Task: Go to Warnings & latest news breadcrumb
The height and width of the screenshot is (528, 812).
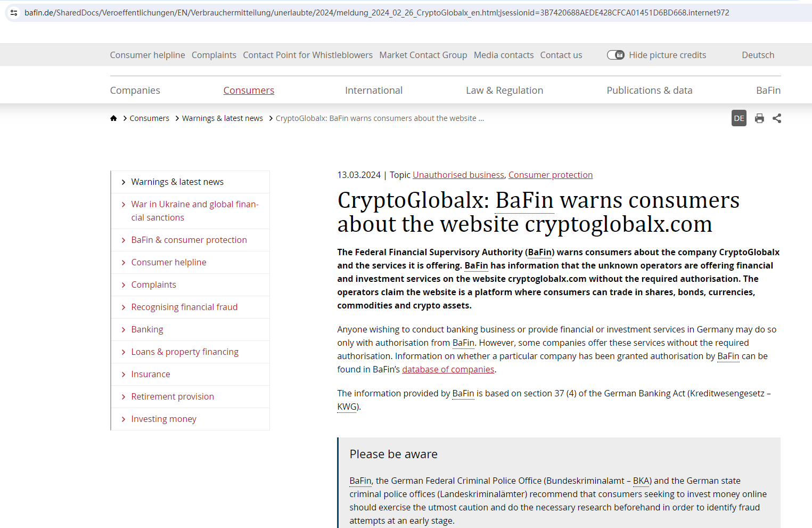Action: point(223,118)
